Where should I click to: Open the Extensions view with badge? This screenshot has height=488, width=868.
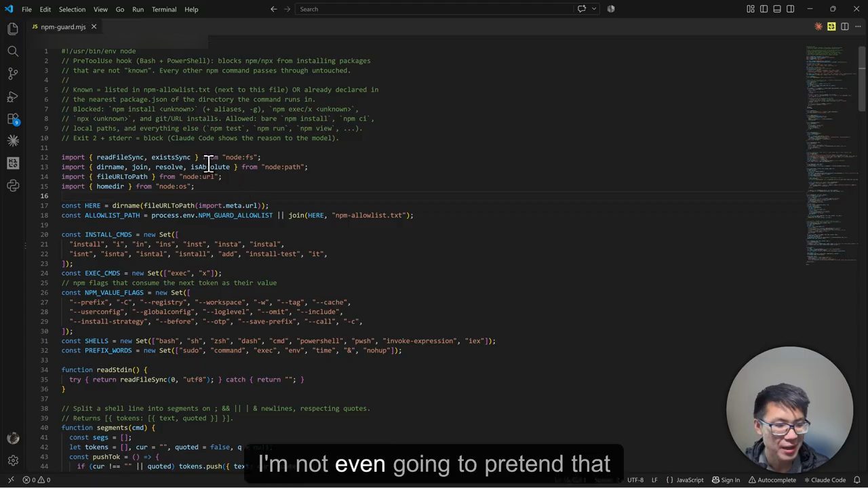[x=13, y=119]
